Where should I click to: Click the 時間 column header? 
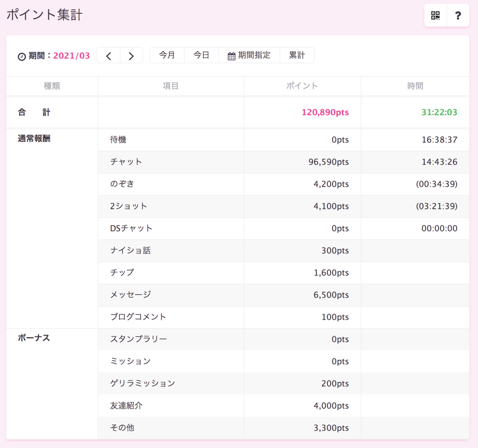pos(415,86)
